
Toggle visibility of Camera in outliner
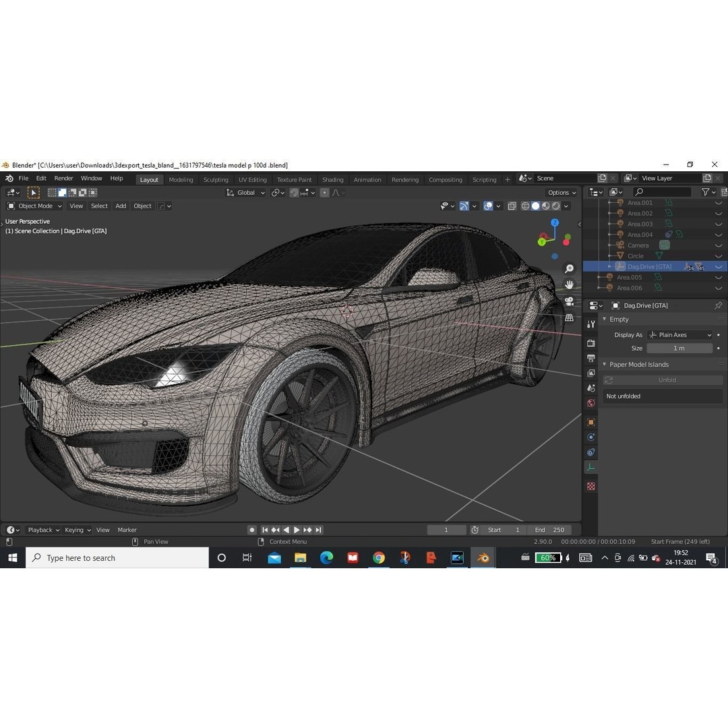coord(719,245)
